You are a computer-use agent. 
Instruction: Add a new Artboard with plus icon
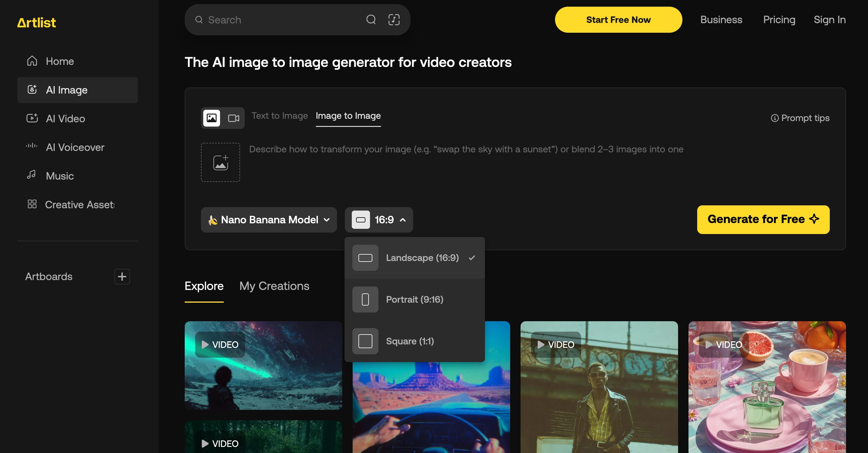[x=122, y=276]
